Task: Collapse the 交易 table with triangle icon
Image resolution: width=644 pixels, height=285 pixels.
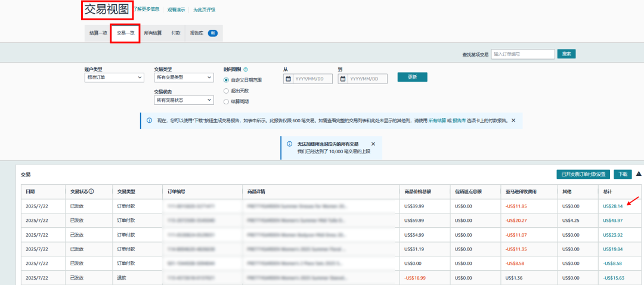Action: pyautogui.click(x=638, y=174)
